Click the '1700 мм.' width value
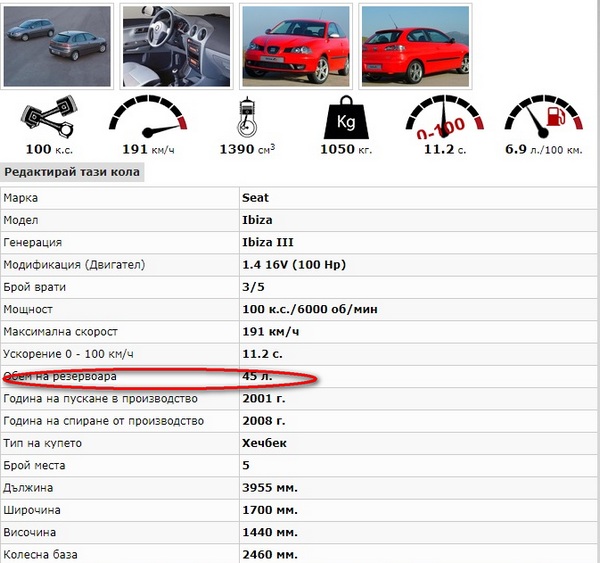The height and width of the screenshot is (563, 600). (270, 510)
